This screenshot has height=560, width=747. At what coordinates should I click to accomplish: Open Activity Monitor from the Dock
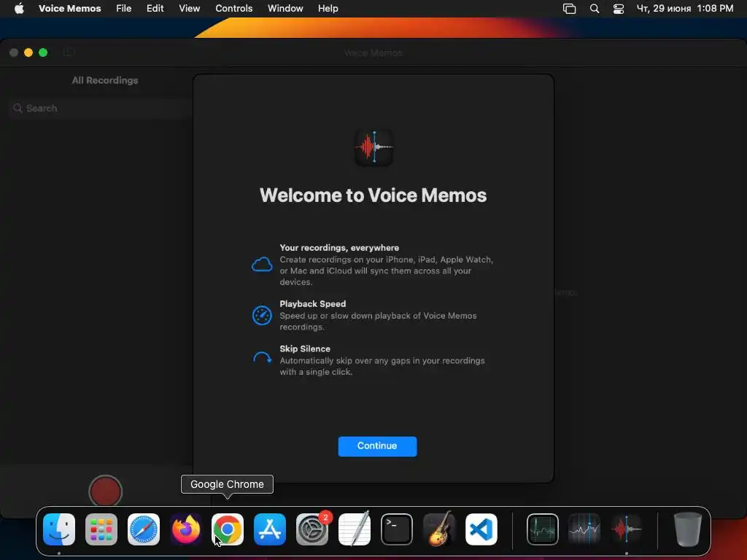[x=543, y=529]
